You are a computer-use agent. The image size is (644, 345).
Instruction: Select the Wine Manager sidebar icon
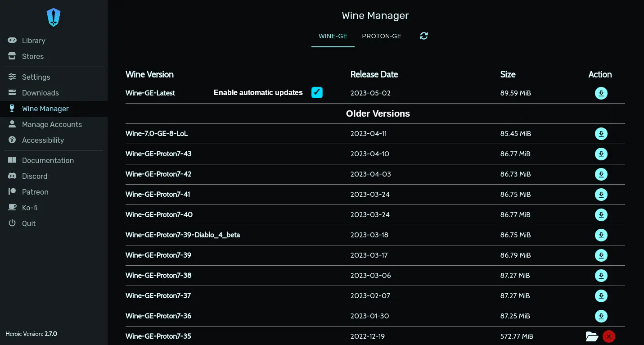pyautogui.click(x=12, y=109)
